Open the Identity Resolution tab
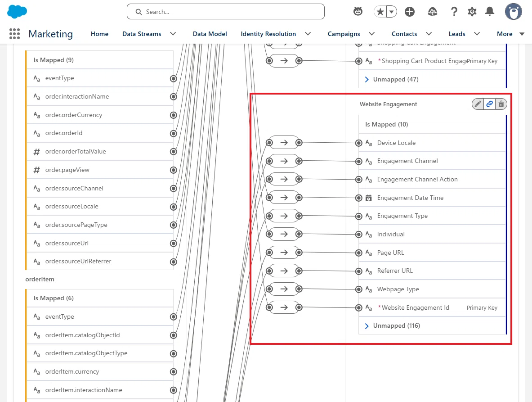The height and width of the screenshot is (402, 532). [268, 34]
